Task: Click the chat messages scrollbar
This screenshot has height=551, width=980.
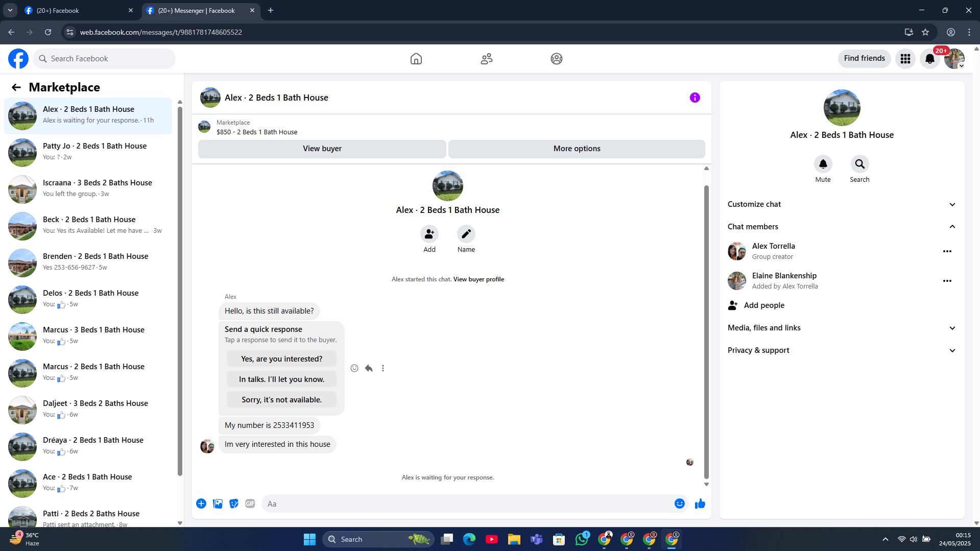Action: tap(706, 332)
